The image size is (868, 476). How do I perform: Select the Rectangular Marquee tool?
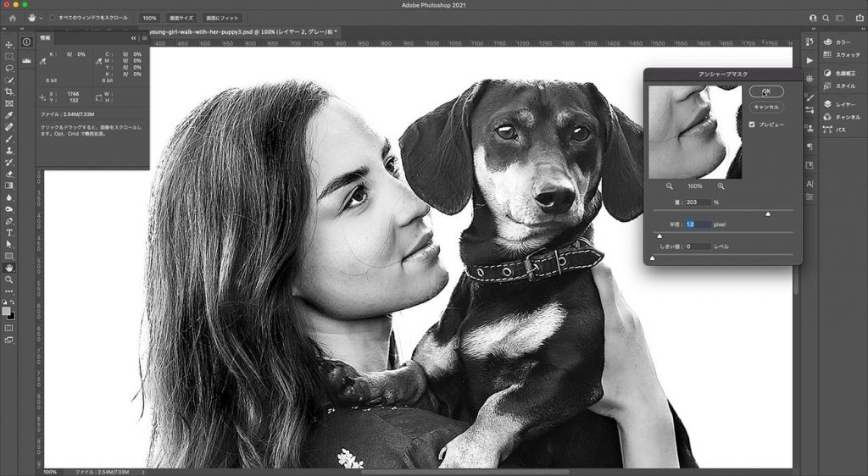(8, 57)
